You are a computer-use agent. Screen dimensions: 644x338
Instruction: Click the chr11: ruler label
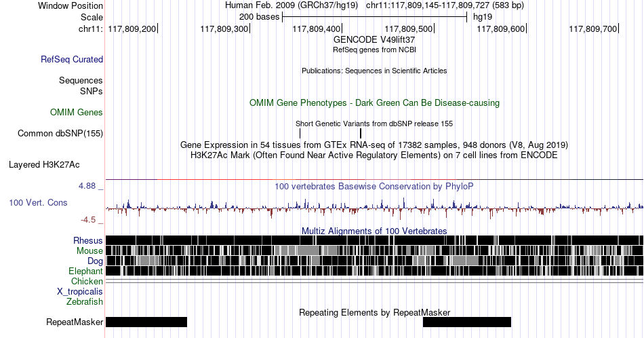(x=91, y=29)
